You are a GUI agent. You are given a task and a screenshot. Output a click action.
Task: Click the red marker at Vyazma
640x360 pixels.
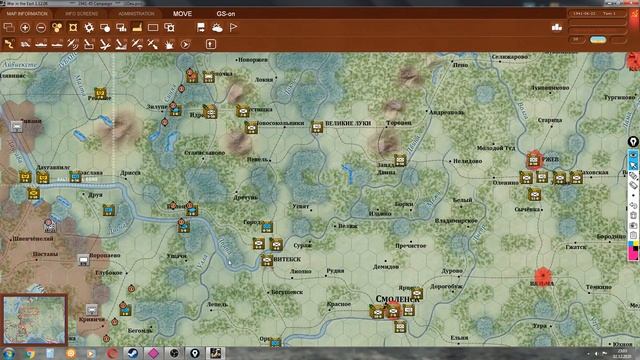[542, 277]
